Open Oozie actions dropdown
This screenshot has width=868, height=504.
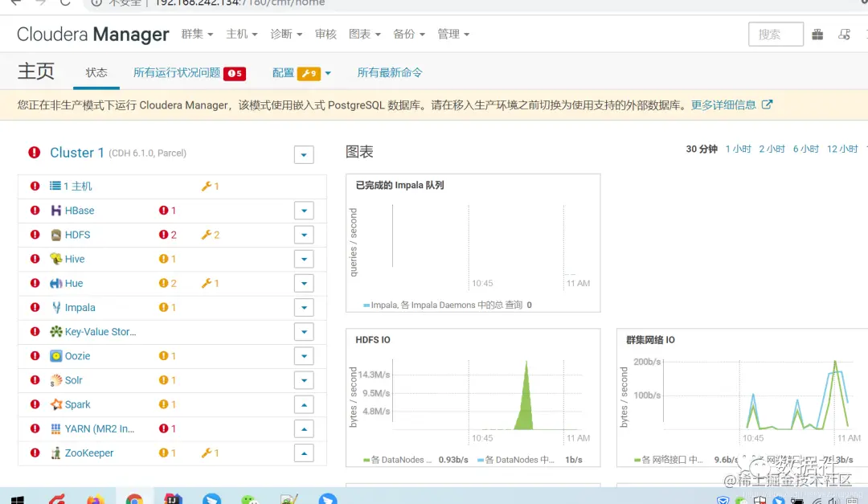pyautogui.click(x=304, y=356)
